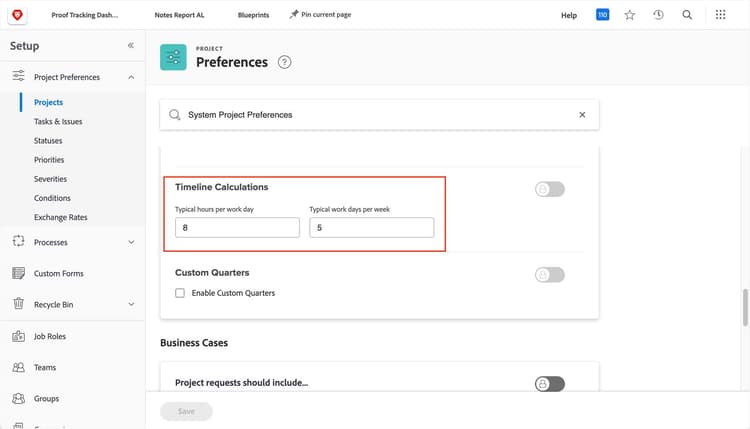Clear the preferences search field
Image resolution: width=750 pixels, height=429 pixels.
tap(582, 115)
